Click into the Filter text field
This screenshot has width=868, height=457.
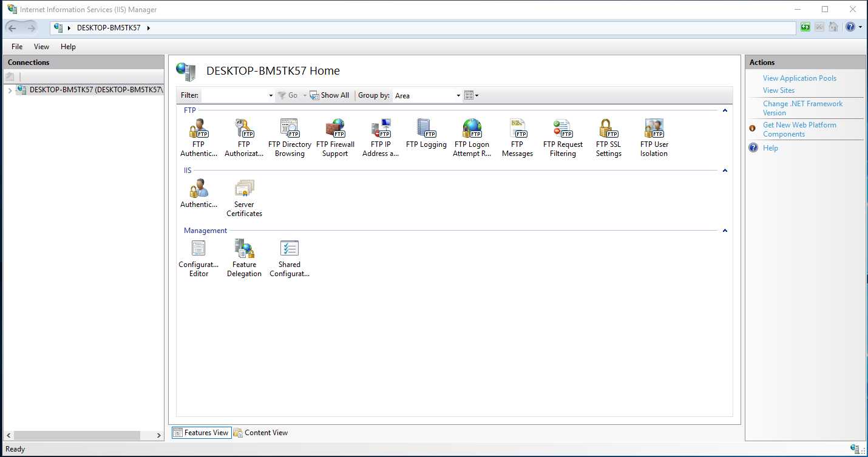234,96
